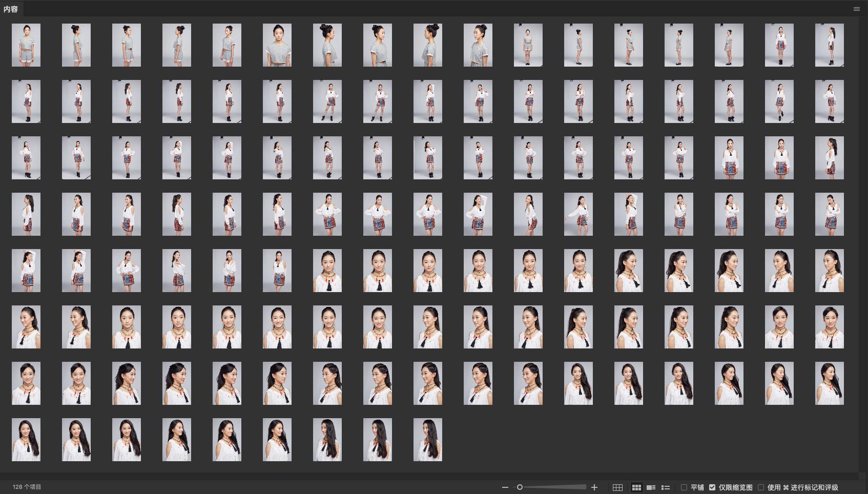The image size is (868, 494).
Task: Enable 使用 ⌘ 进行标记和评级 checkbox
Action: click(x=761, y=487)
